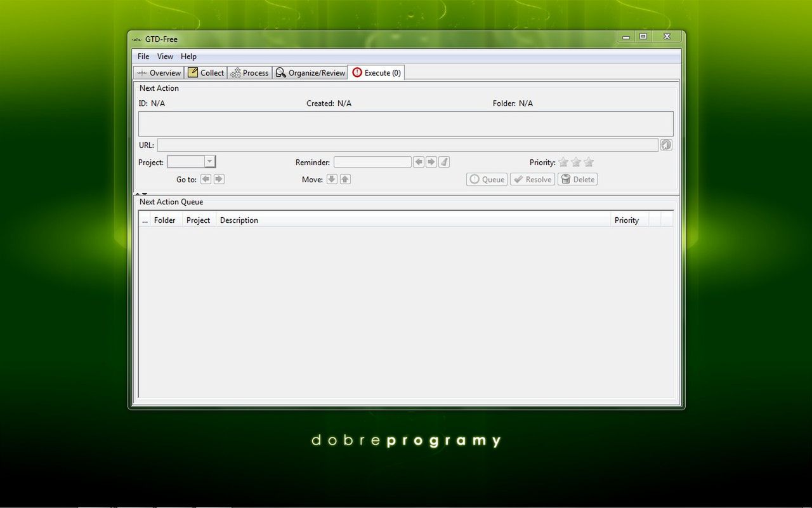Image resolution: width=812 pixels, height=508 pixels.
Task: Click the URL input field
Action: [407, 145]
